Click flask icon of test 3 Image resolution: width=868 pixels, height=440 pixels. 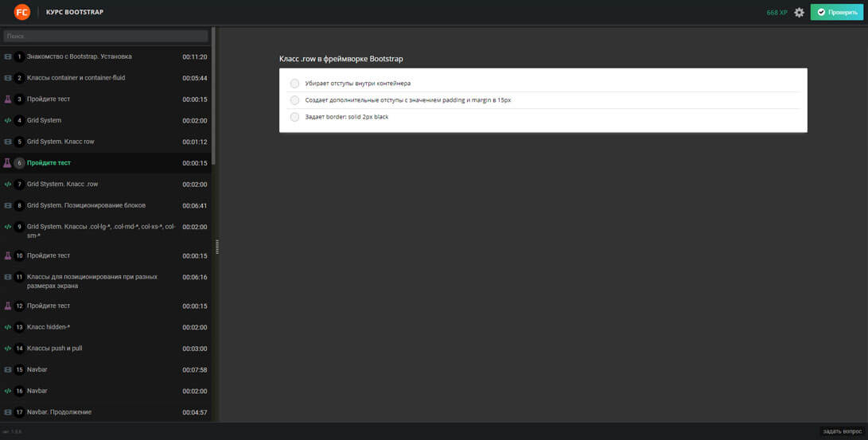click(8, 99)
